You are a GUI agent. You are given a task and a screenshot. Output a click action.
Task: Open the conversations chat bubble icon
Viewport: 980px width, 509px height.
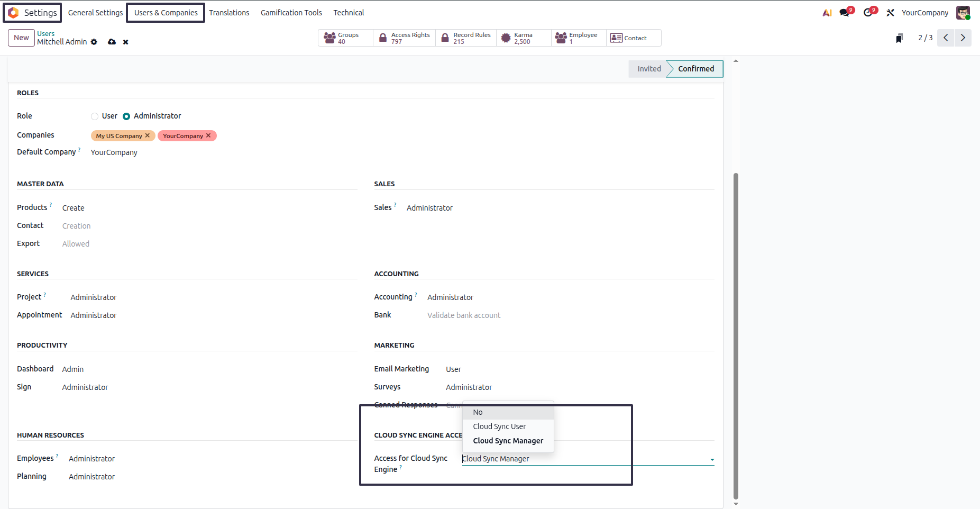pos(845,13)
